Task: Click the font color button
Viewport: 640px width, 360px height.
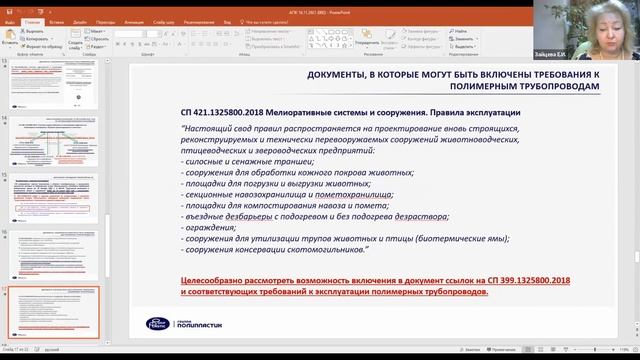Action: point(180,44)
